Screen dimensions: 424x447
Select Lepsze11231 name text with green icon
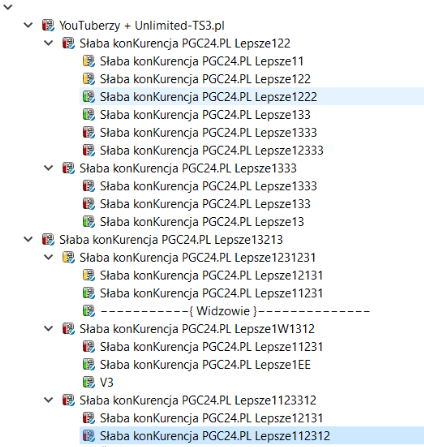pyautogui.click(x=212, y=293)
